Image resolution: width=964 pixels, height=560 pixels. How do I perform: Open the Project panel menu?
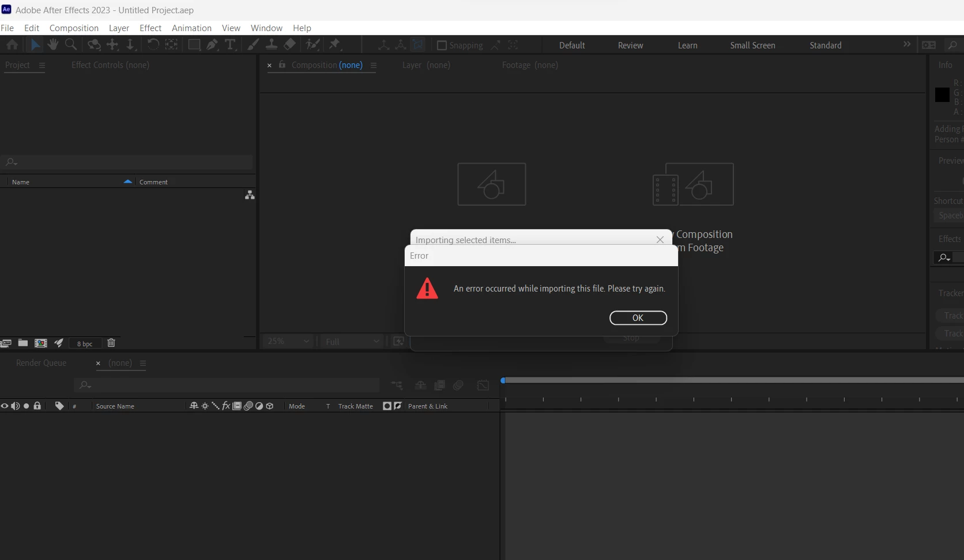pyautogui.click(x=42, y=65)
